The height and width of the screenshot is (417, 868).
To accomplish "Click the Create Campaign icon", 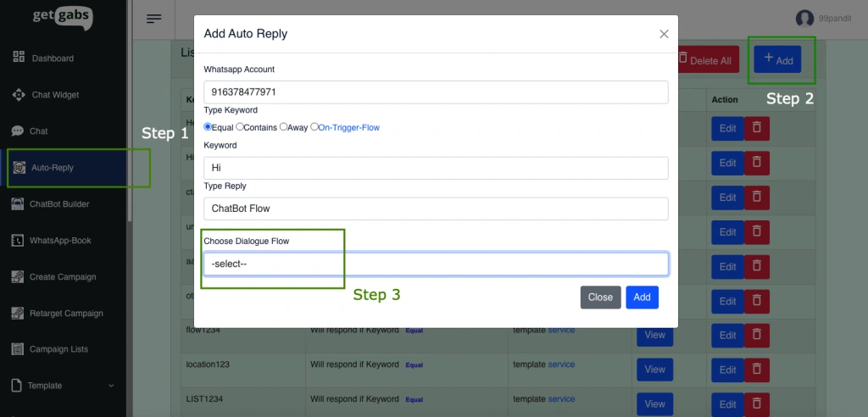I will click(x=18, y=276).
